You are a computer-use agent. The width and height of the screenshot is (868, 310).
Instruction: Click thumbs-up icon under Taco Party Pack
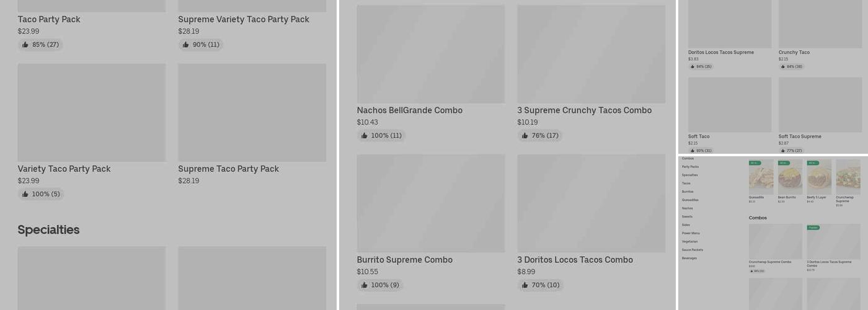coord(25,45)
